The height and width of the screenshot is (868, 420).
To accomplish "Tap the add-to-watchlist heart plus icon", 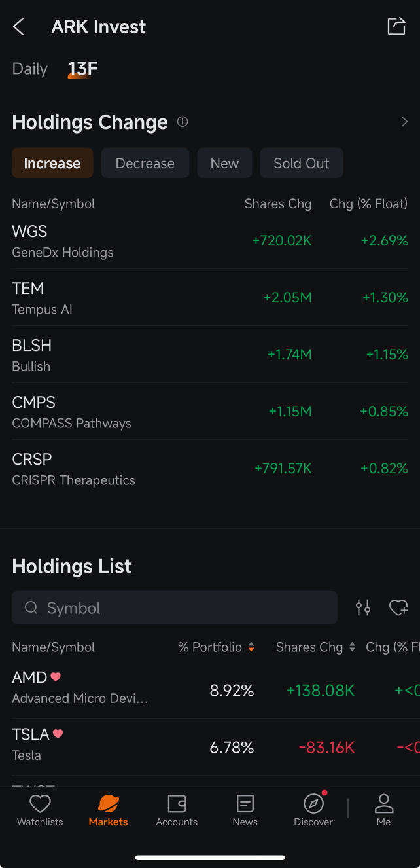I will (x=398, y=607).
